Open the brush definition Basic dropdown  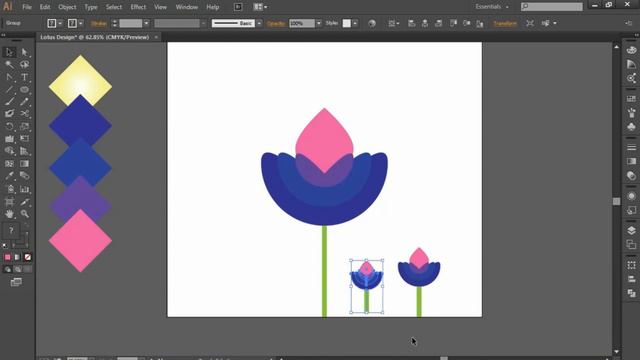(x=259, y=24)
